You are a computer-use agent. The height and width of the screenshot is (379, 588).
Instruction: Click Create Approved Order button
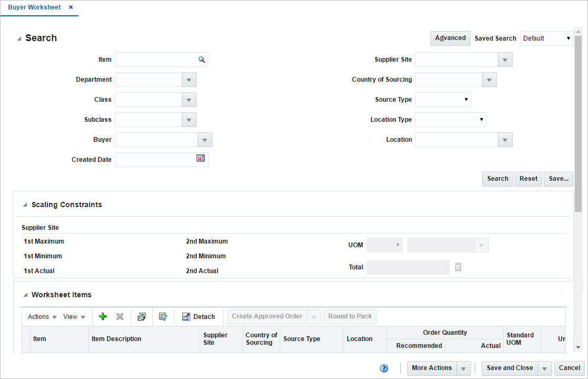pyautogui.click(x=267, y=316)
